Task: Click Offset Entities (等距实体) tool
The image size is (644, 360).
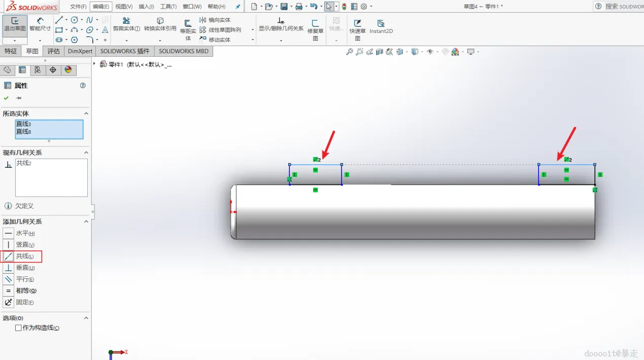Action: (x=188, y=30)
